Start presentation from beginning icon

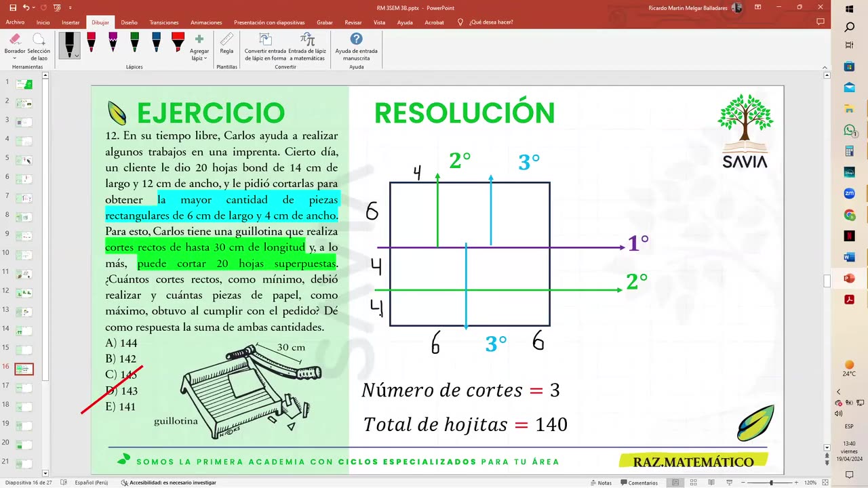pyautogui.click(x=58, y=7)
